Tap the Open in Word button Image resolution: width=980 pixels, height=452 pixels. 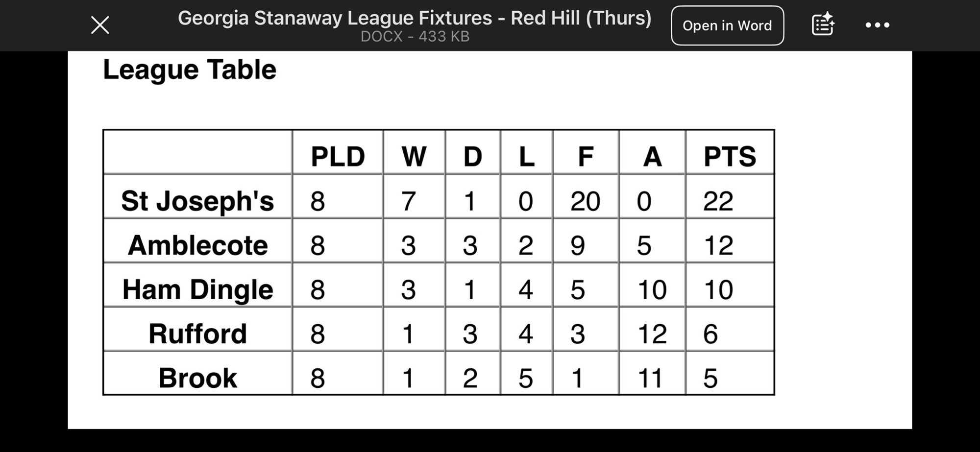click(x=727, y=25)
